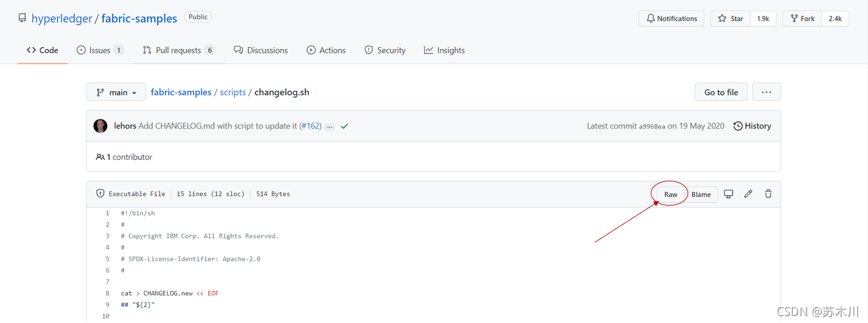Open the commit message Add CHANGELOG.md link
The width and height of the screenshot is (868, 323).
217,126
